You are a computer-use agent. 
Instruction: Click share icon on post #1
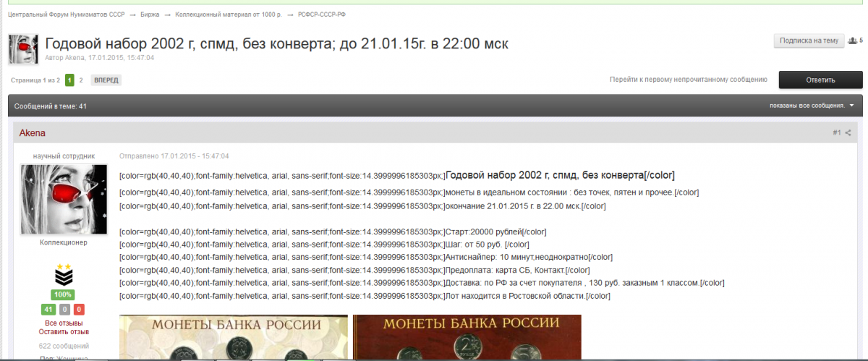tap(848, 133)
